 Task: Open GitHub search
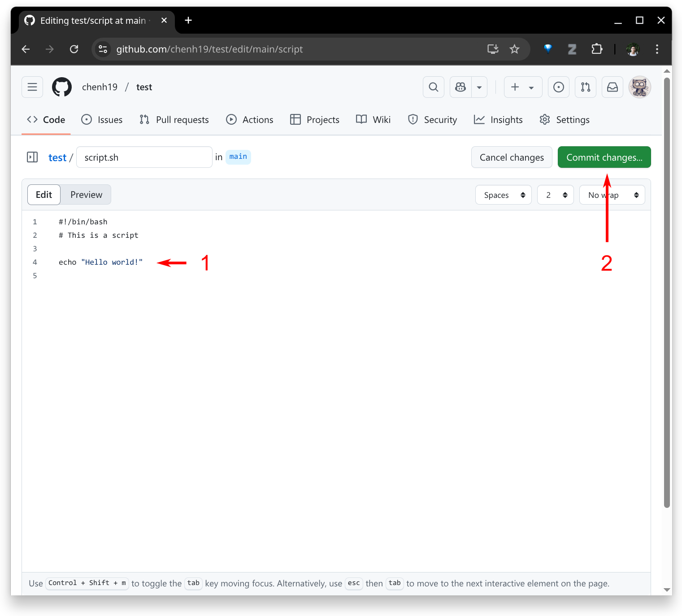(x=434, y=87)
